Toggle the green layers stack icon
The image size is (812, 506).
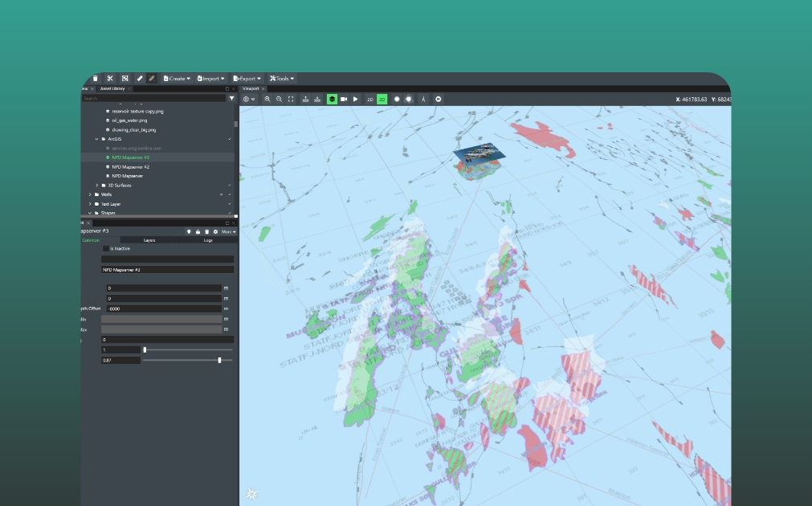point(332,99)
